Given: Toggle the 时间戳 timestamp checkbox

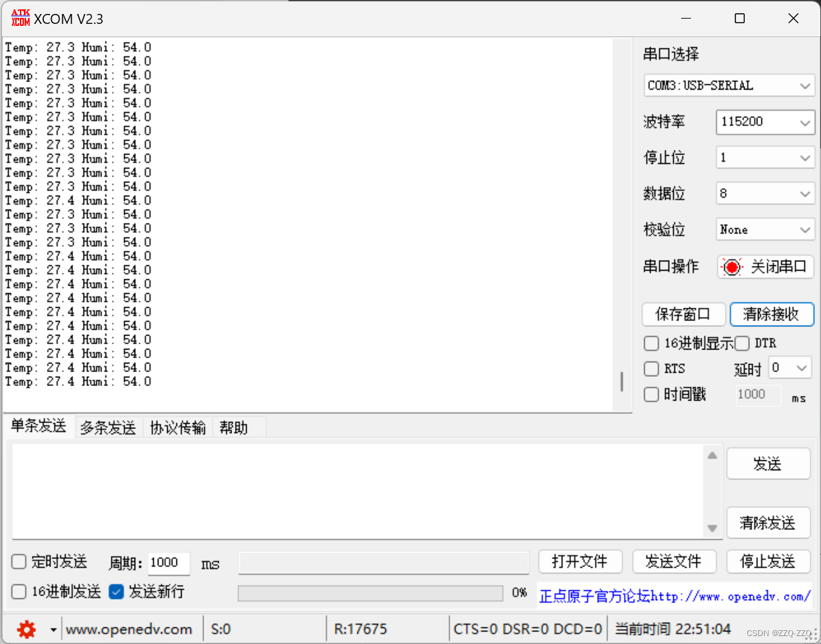Looking at the screenshot, I should click(x=651, y=395).
